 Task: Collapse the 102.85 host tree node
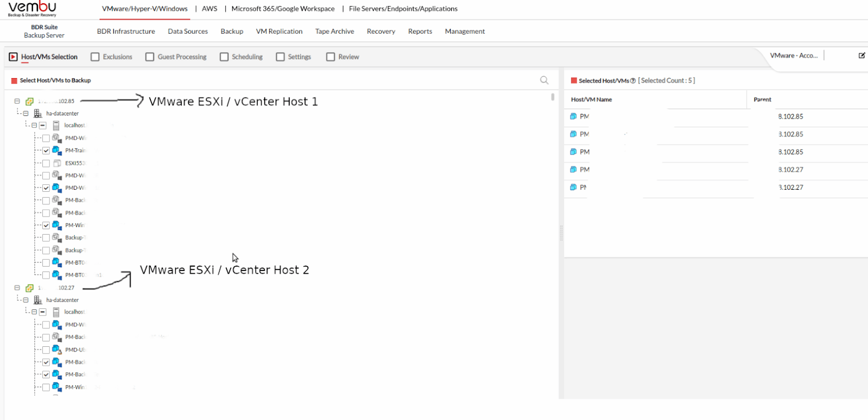point(17,101)
